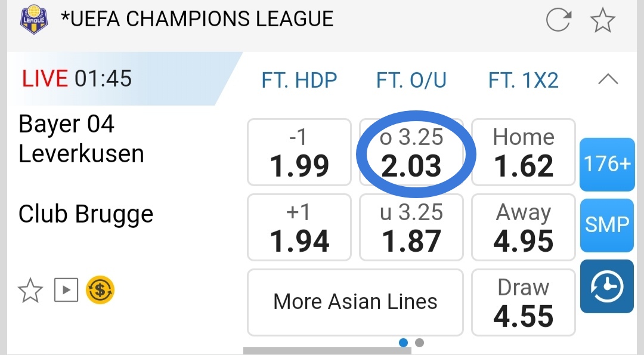Pick Home win at 1.62
644x355 pixels.
523,152
